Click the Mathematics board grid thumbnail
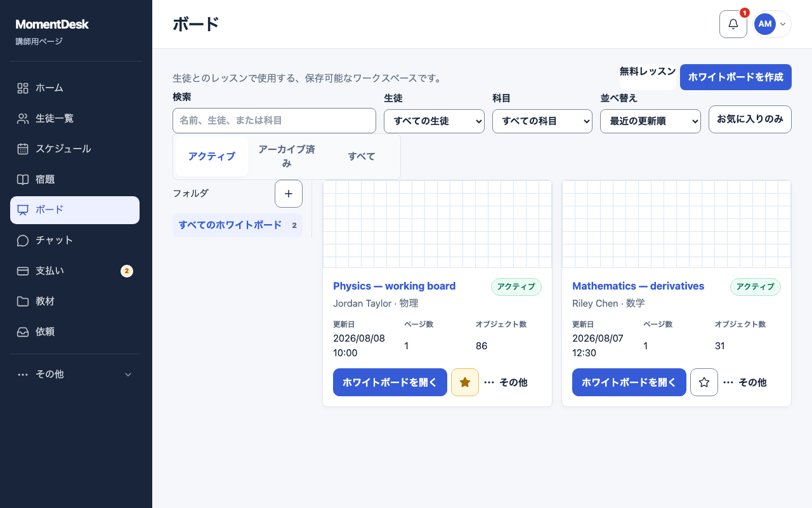 click(x=677, y=225)
